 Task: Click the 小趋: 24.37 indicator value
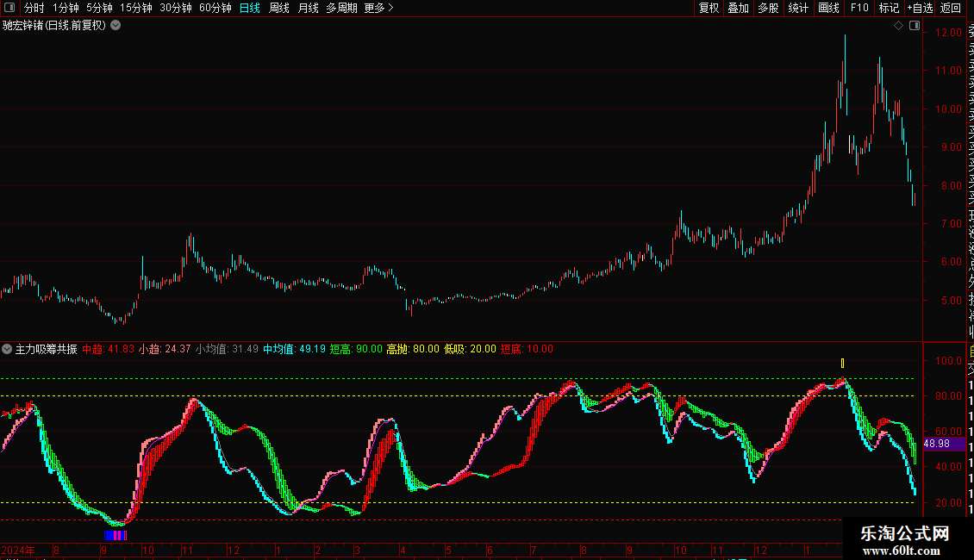click(x=164, y=349)
